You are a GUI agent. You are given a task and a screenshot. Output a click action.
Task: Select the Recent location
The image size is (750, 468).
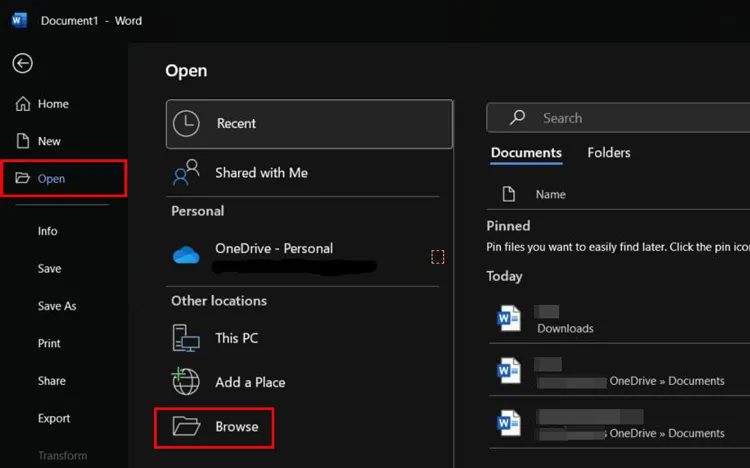[309, 124]
